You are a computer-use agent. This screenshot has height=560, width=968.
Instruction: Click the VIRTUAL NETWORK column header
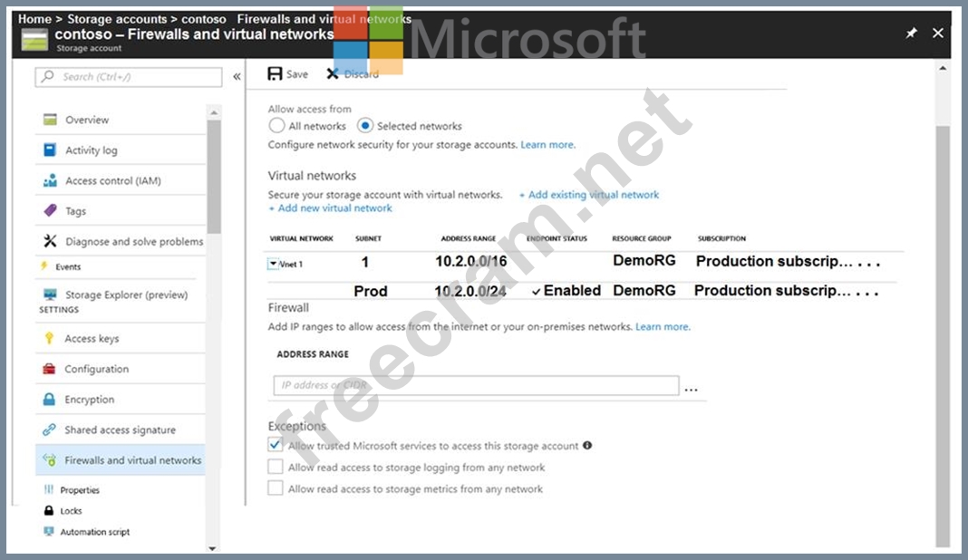coord(301,238)
